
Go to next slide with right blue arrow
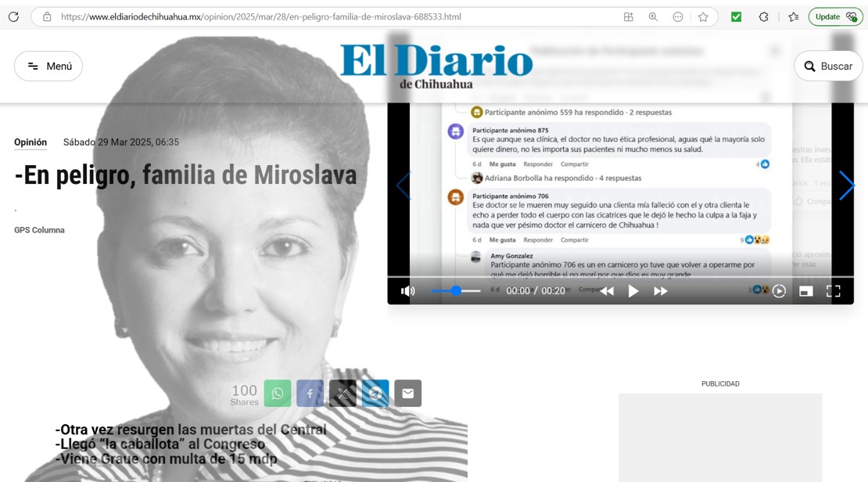click(846, 185)
